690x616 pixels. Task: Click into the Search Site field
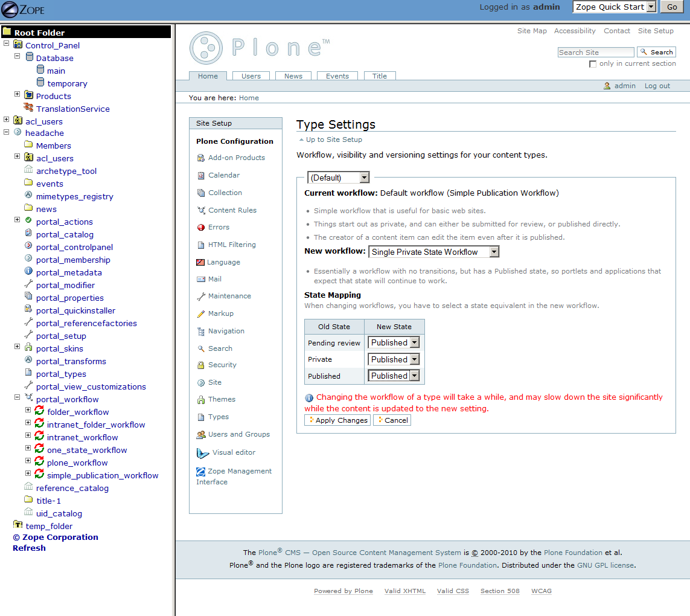(x=596, y=53)
